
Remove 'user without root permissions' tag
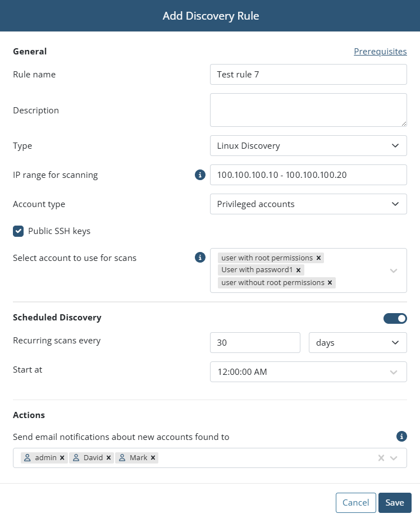[x=330, y=282]
